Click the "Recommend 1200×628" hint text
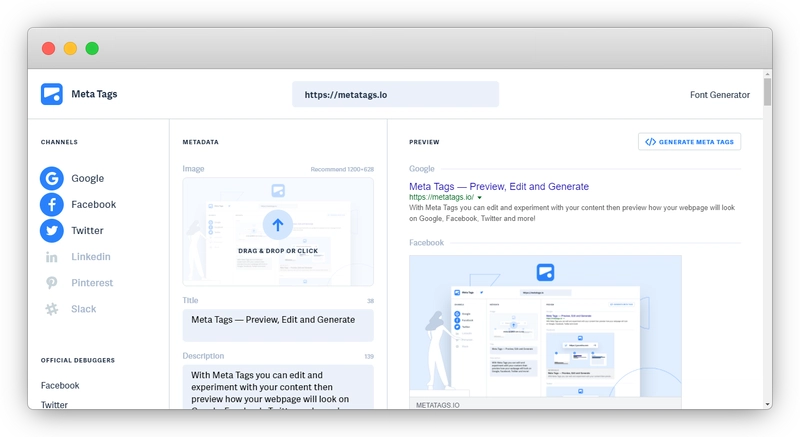 [x=342, y=169]
